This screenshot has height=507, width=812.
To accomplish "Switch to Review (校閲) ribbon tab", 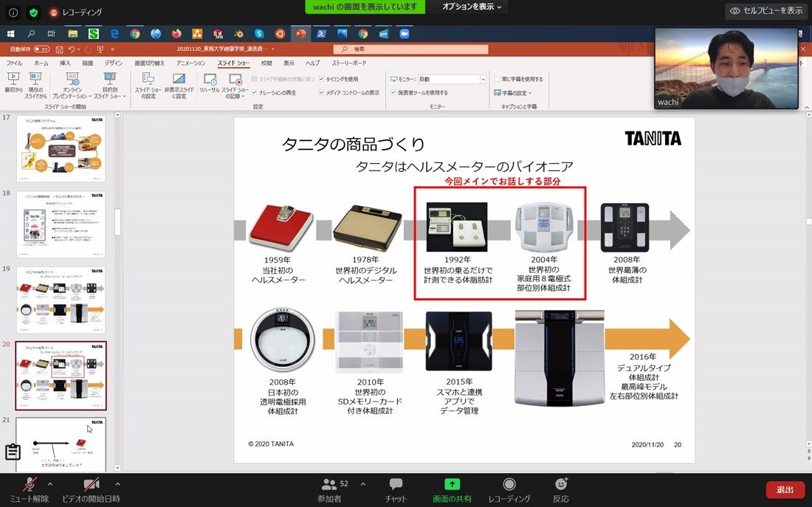I will click(266, 63).
